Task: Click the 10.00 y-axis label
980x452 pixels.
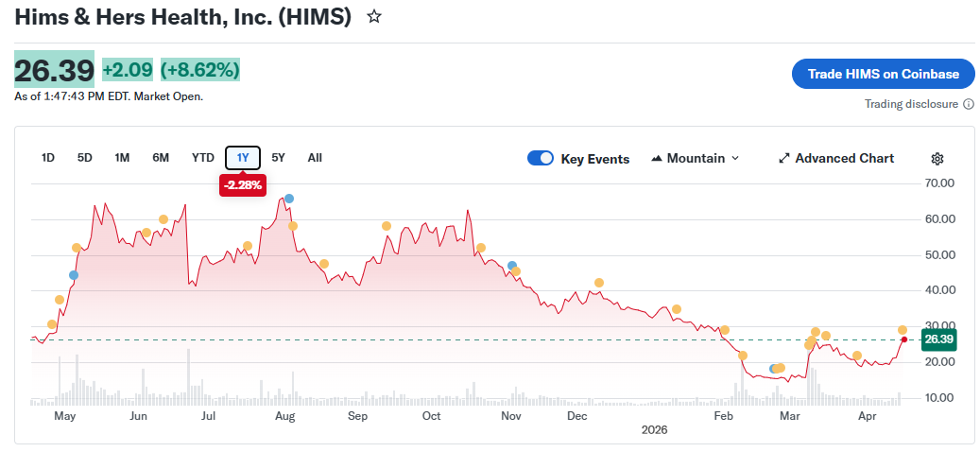Action: pos(939,398)
